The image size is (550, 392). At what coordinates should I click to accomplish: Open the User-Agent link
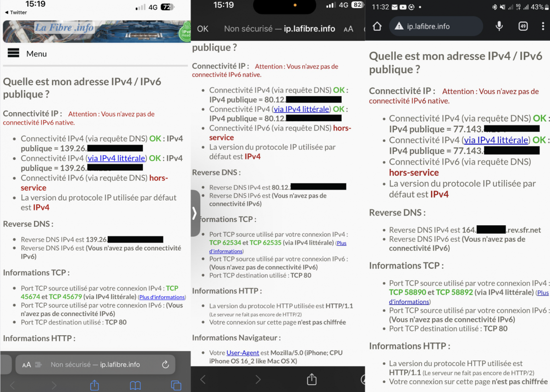point(242,353)
